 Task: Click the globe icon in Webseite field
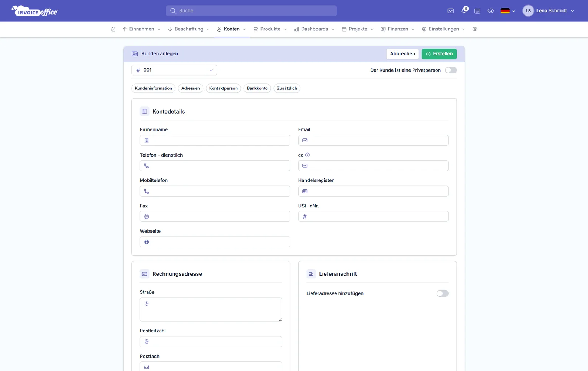coord(147,242)
